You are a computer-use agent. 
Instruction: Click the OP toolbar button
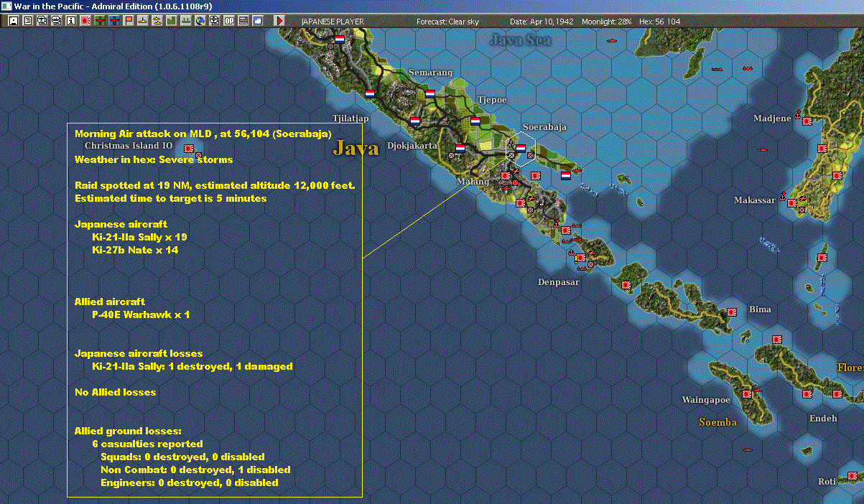point(229,21)
